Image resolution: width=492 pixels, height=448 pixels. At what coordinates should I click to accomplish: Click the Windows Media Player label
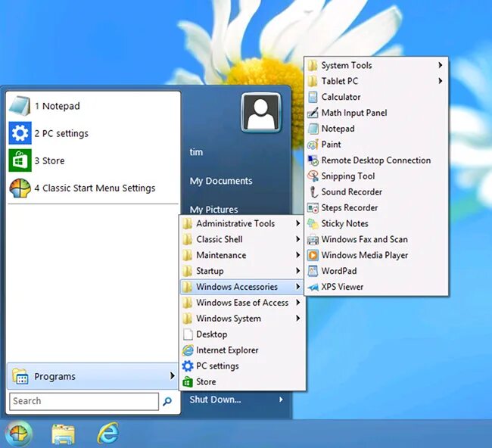click(365, 255)
